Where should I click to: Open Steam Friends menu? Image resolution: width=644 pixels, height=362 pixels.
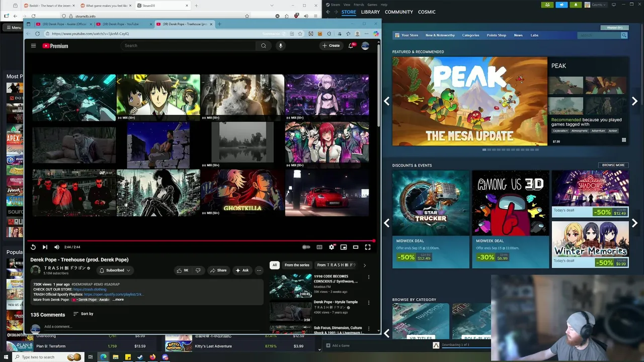[x=359, y=5]
